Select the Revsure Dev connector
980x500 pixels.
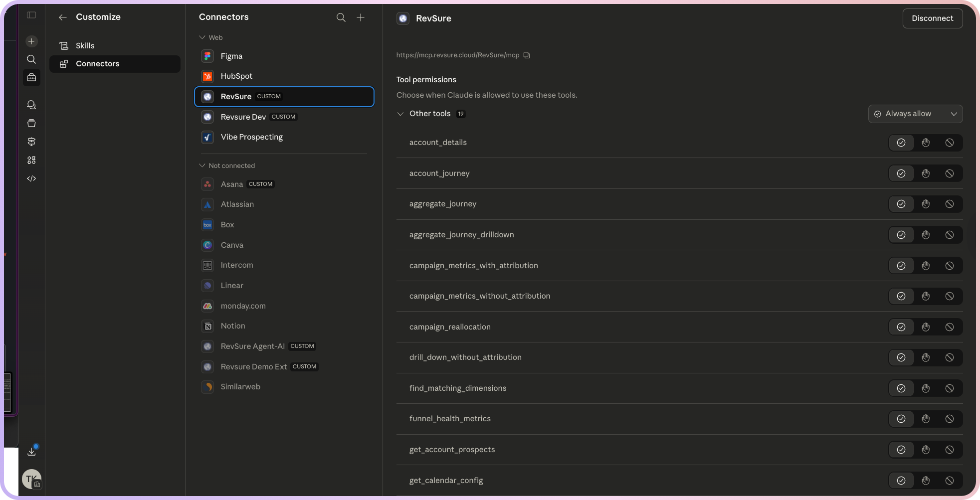click(x=284, y=117)
